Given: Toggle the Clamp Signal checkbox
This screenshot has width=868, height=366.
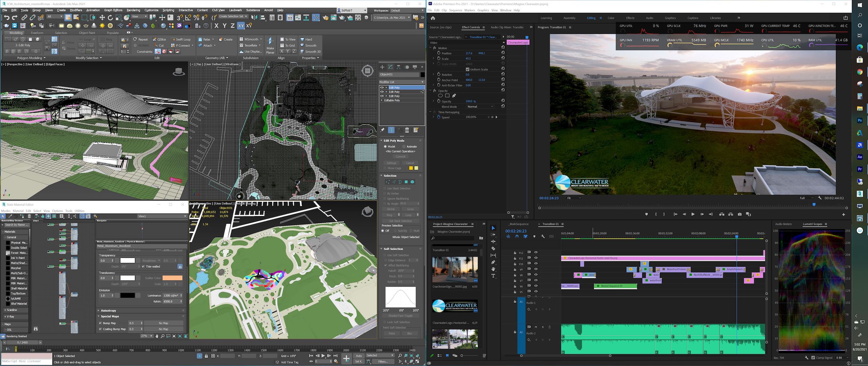Looking at the screenshot, I should [x=813, y=358].
